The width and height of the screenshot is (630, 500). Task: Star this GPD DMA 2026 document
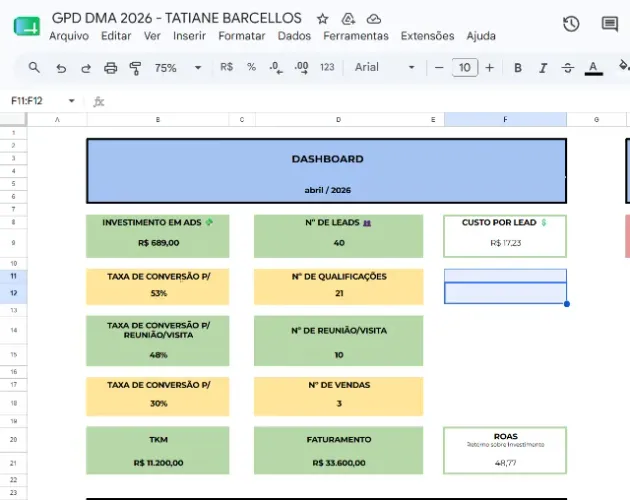tap(322, 18)
